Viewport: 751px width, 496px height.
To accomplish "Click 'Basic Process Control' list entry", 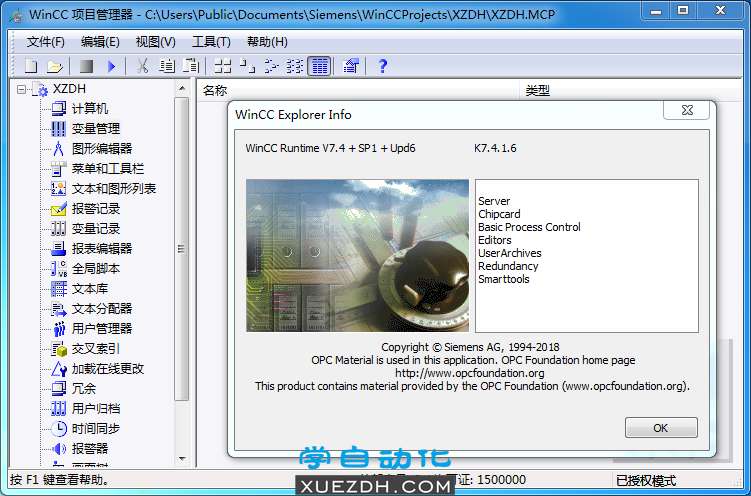I will pos(529,227).
